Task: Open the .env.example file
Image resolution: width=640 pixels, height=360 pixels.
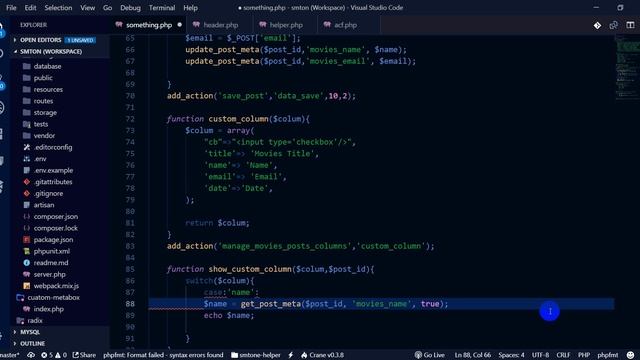Action: [x=53, y=170]
